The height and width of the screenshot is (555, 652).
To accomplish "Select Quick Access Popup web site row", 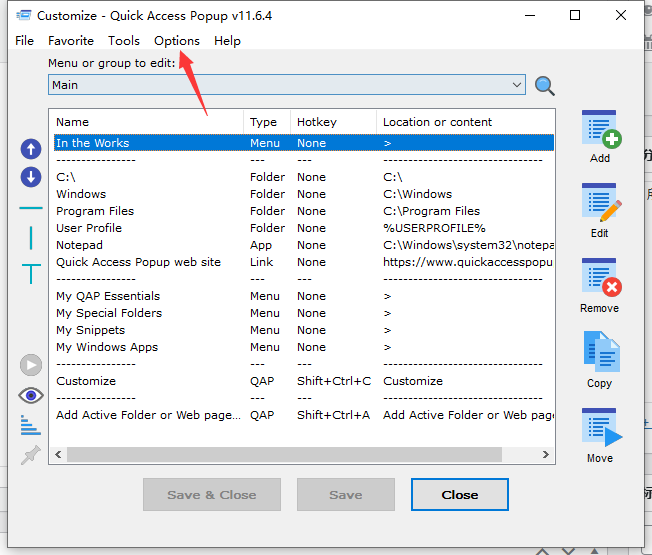I will click(x=304, y=262).
